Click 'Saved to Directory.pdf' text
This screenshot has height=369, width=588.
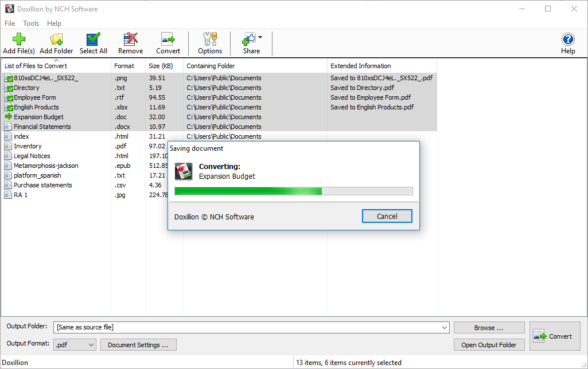(x=362, y=88)
